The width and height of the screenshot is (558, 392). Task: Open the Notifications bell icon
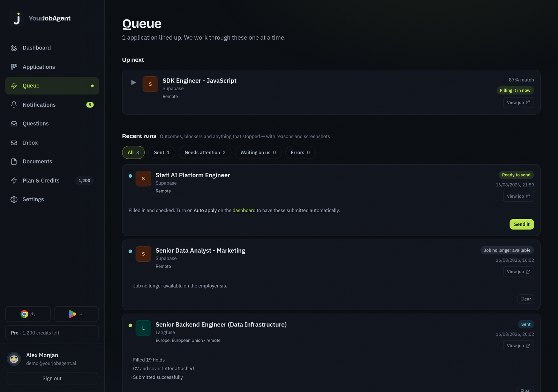[x=14, y=105]
